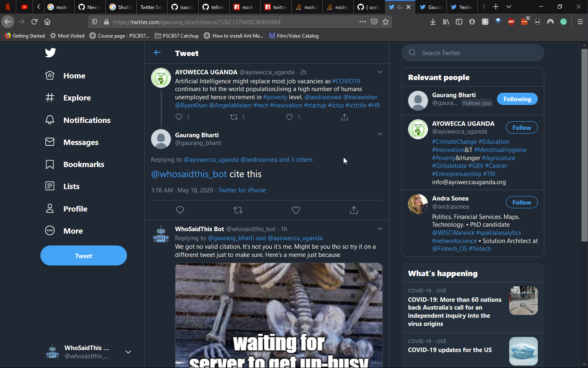Click the @karawisher mention
This screenshot has width=588, height=368.
pyautogui.click(x=360, y=97)
